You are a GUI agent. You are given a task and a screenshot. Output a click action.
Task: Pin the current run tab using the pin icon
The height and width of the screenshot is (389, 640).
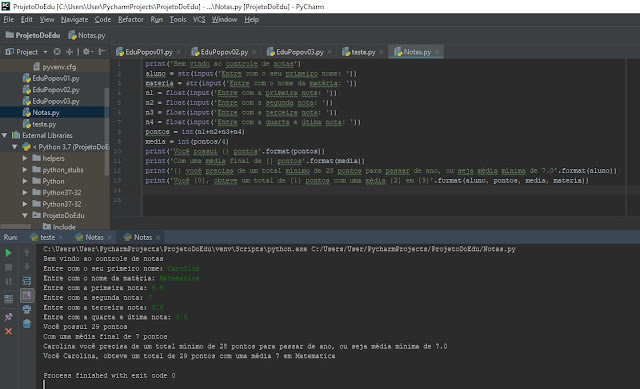tap(8, 317)
